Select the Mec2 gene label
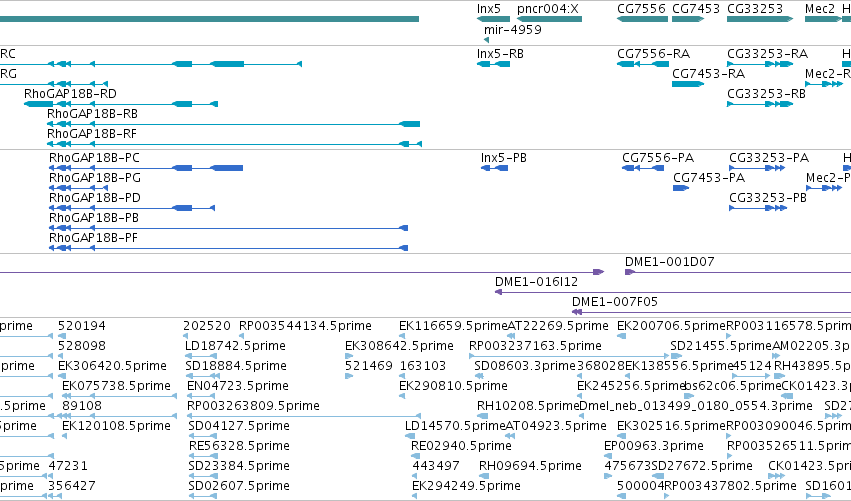 click(820, 9)
